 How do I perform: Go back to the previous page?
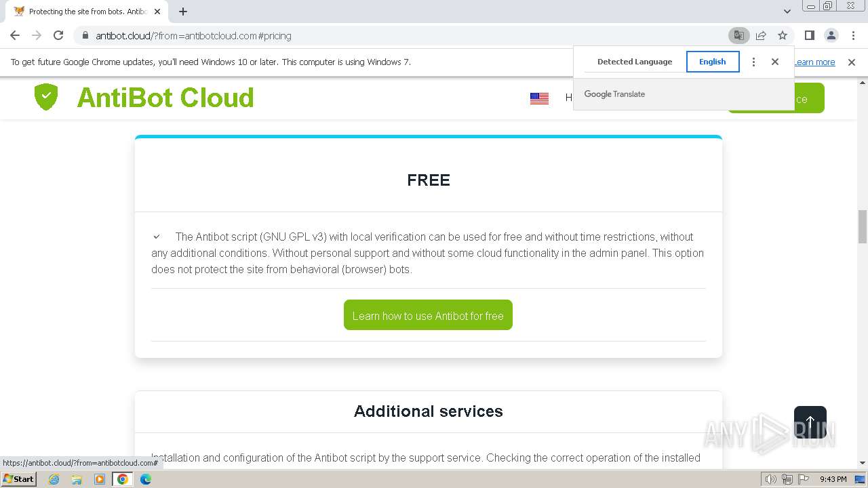(x=15, y=35)
